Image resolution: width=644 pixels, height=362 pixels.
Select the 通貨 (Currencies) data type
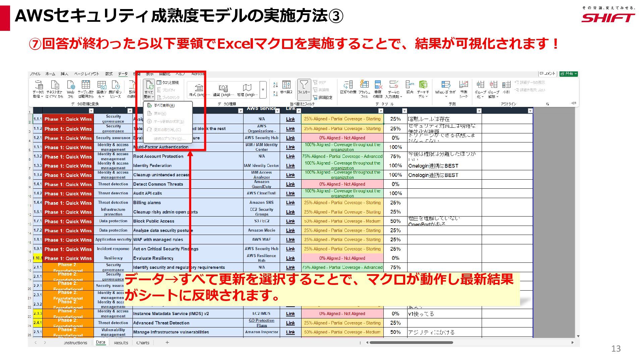pos(223,90)
